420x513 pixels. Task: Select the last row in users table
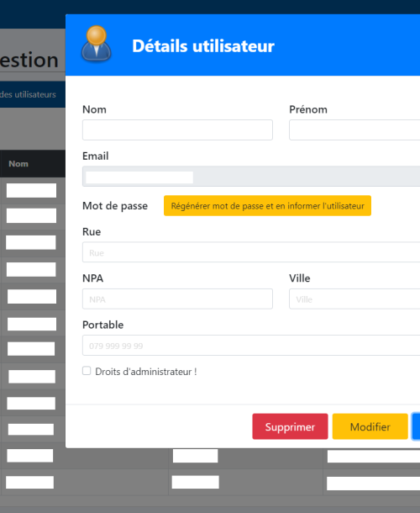210,482
